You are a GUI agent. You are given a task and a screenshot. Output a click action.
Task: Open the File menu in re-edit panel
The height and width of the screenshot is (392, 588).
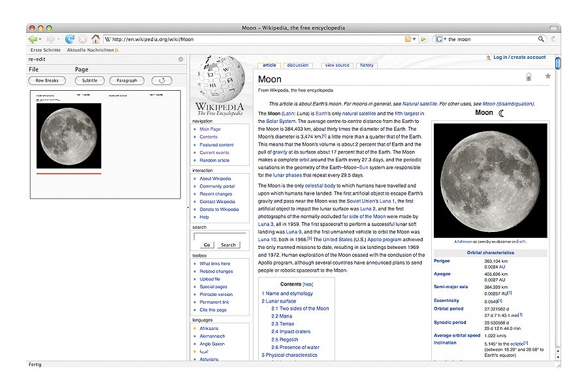33,69
